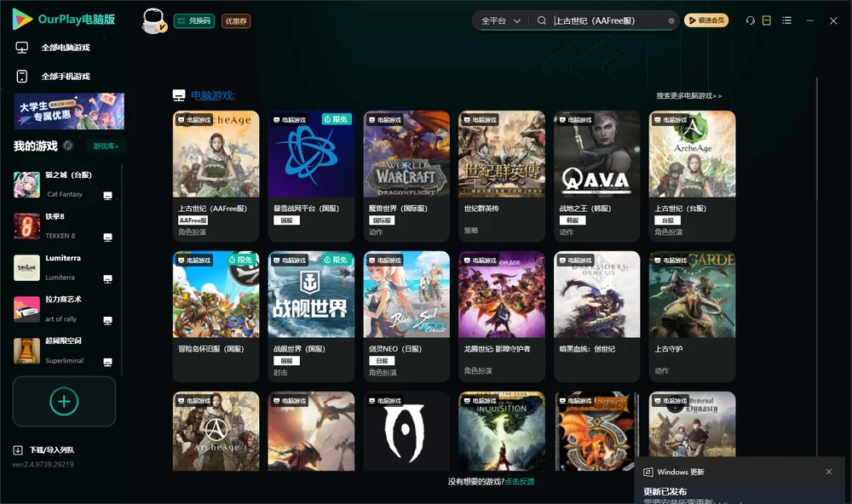852x504 pixels.
Task: Open 上古守护 game card
Action: point(692,316)
